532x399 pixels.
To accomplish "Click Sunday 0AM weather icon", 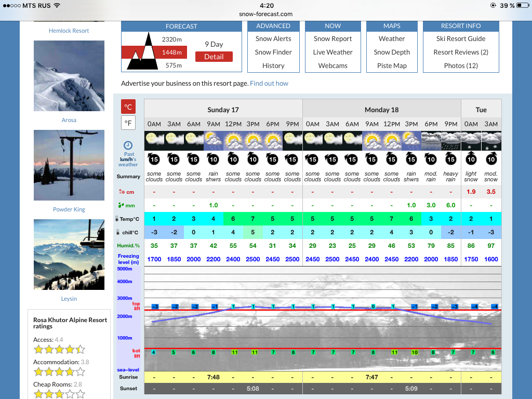I will coord(154,141).
